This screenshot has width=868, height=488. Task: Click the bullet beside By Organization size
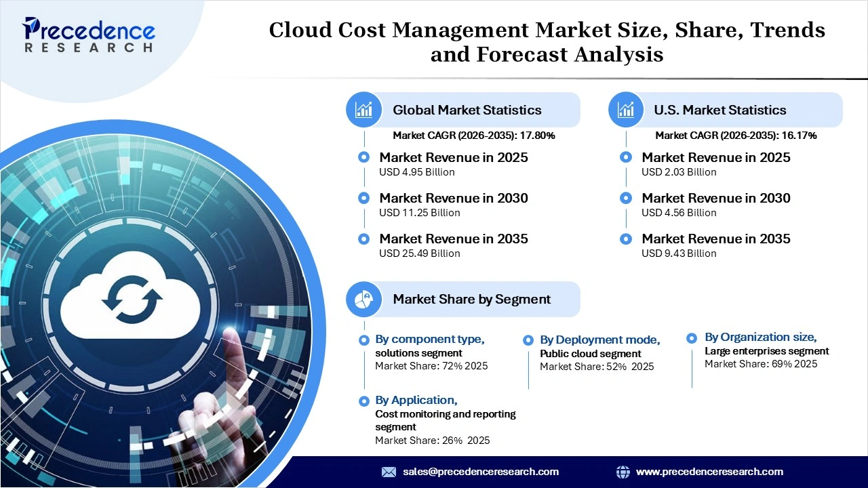click(x=692, y=338)
